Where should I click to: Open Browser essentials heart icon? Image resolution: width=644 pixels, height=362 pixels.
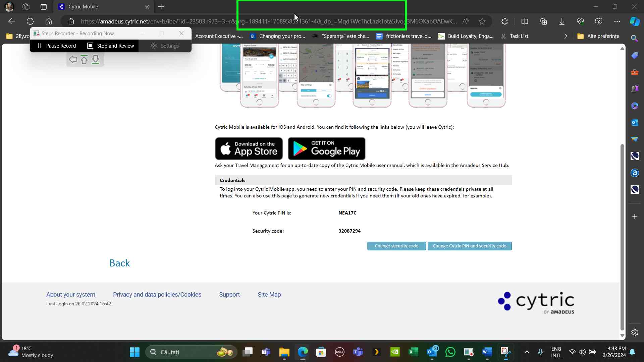point(580,21)
